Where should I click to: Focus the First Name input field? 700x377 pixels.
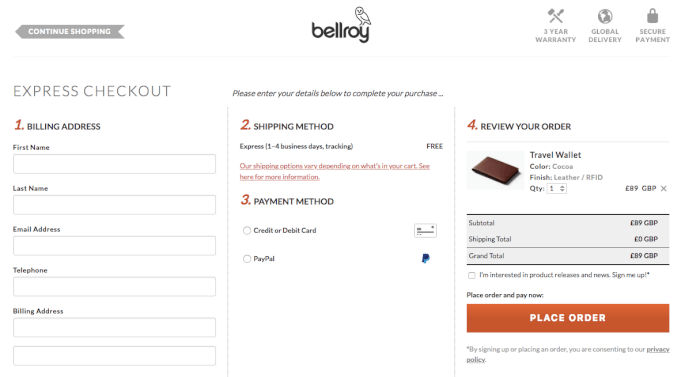coord(114,164)
